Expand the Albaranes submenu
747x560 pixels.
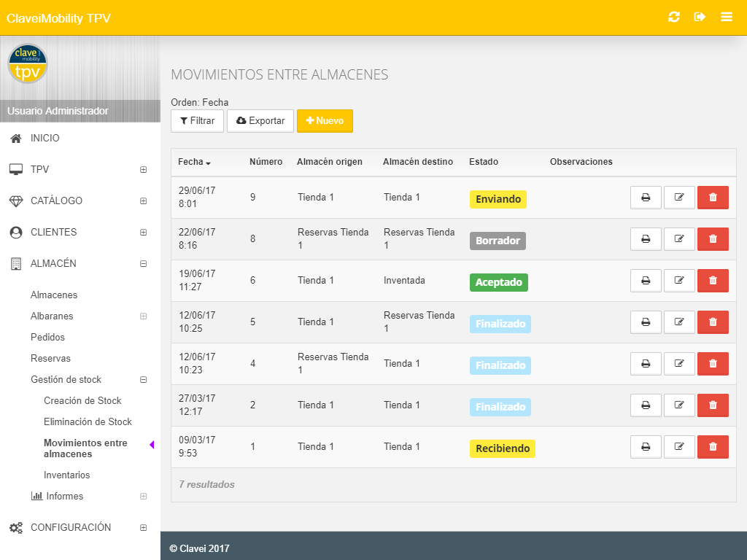(143, 316)
